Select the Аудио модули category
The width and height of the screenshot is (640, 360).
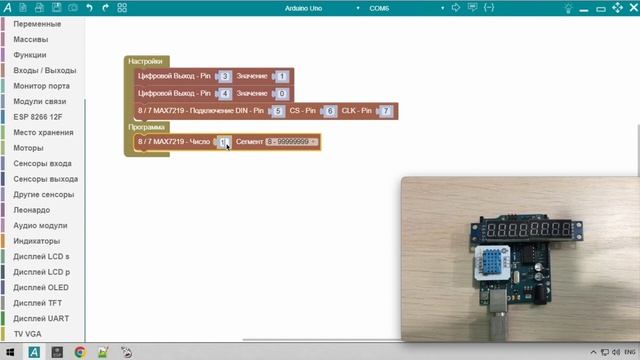pos(40,226)
